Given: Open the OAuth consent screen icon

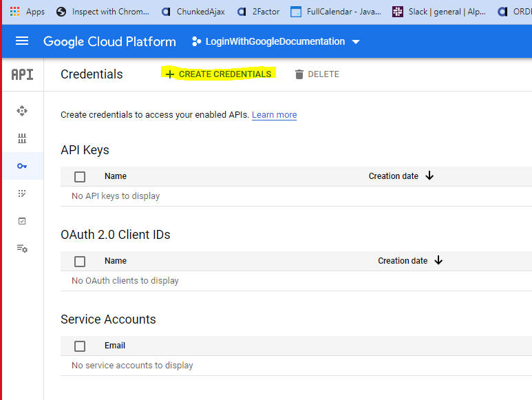Looking at the screenshot, I should (22, 193).
